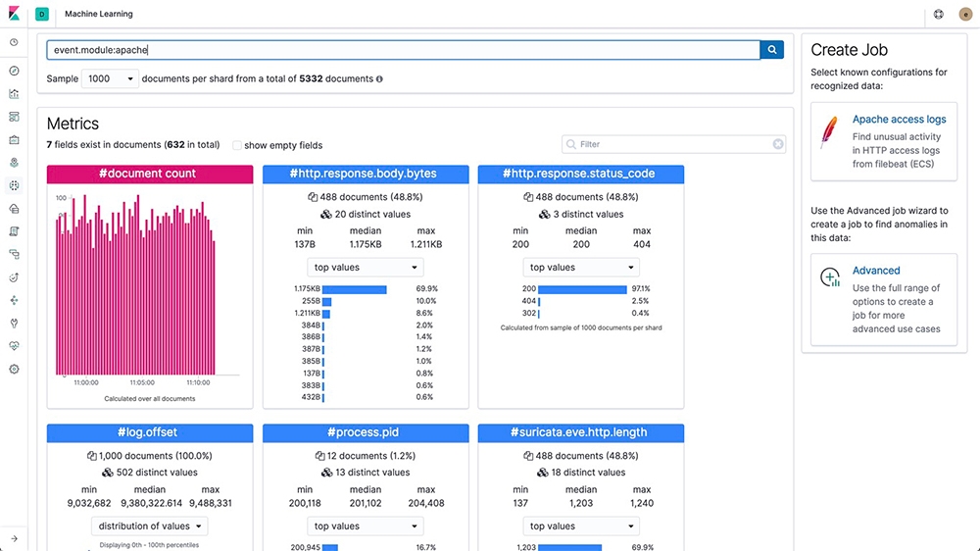Click '12 documents (1.2%)' text
980x551 pixels.
[x=371, y=456]
